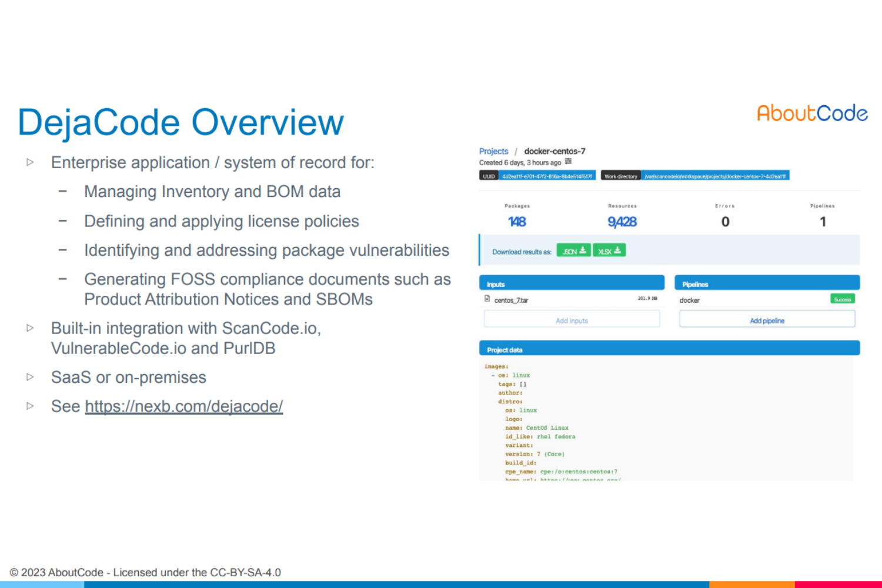Download results as JSON
The image size is (882, 588).
(573, 250)
